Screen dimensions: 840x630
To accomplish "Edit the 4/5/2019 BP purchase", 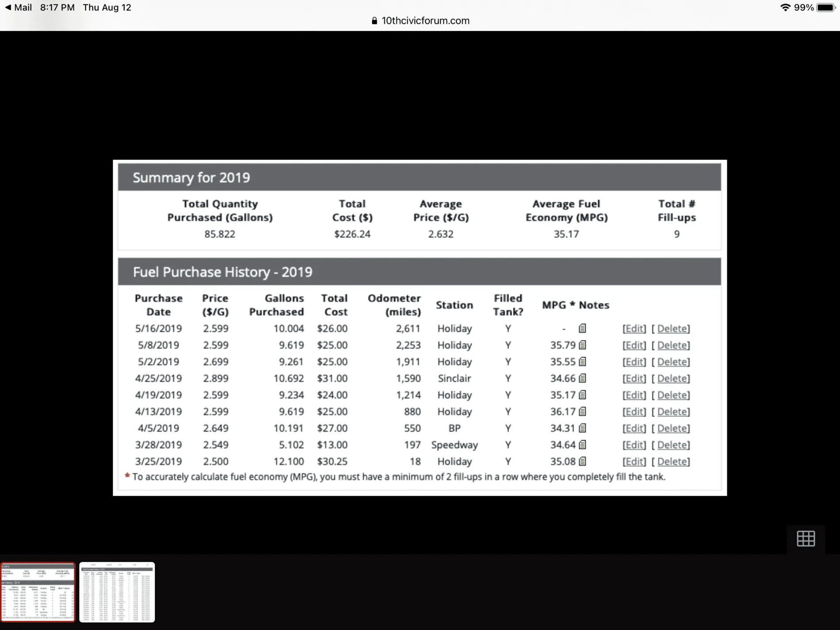I will coord(634,428).
